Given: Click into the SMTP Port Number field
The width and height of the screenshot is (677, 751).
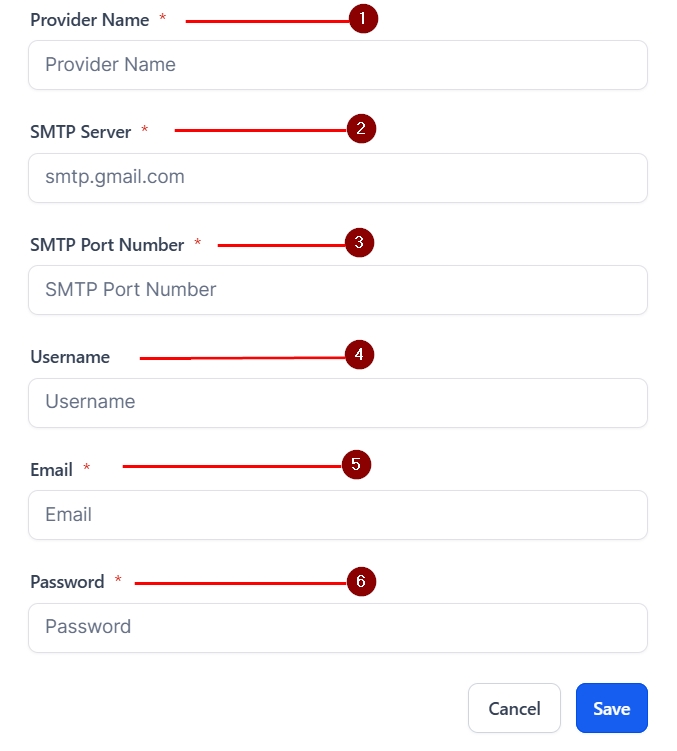Looking at the screenshot, I should [338, 290].
